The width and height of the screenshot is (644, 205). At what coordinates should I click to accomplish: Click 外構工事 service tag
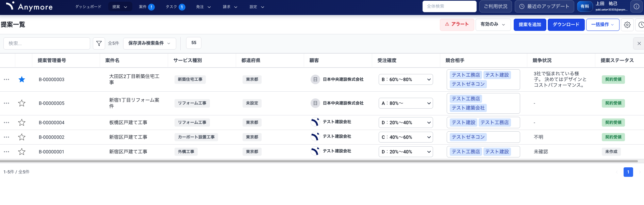(x=186, y=152)
